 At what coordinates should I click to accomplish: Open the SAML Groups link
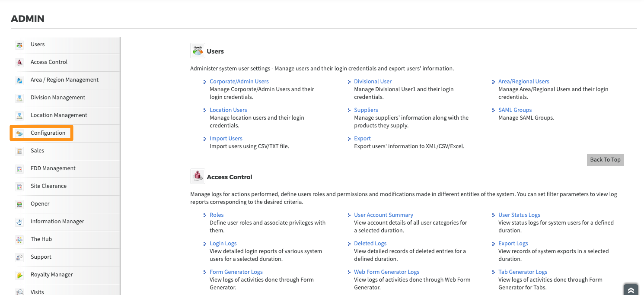coord(515,110)
